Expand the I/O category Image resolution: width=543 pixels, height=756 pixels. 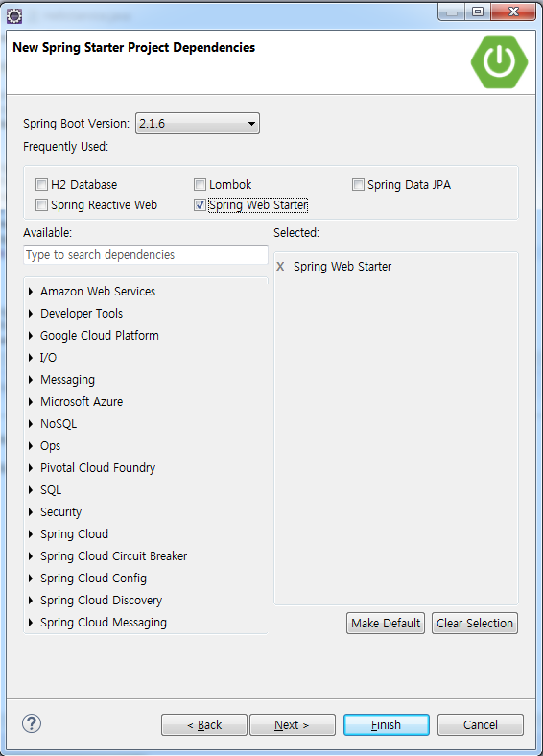(31, 357)
